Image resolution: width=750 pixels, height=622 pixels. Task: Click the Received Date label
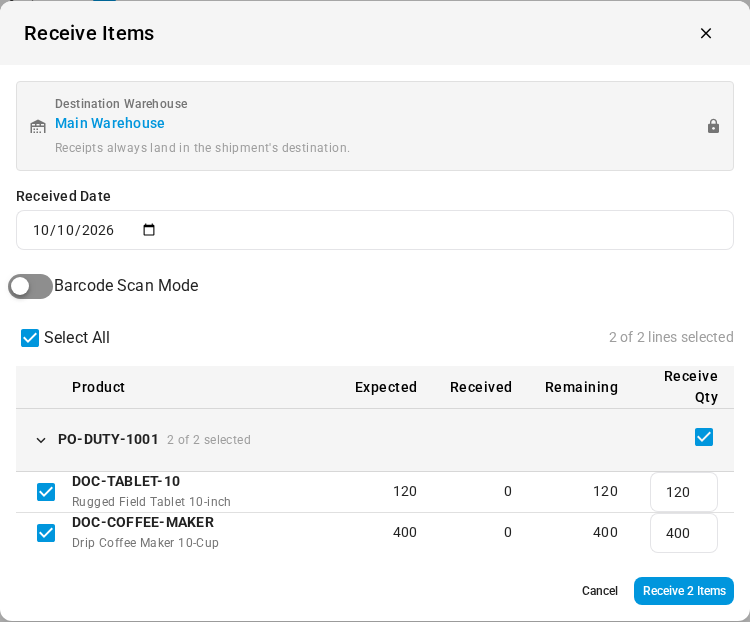63,196
